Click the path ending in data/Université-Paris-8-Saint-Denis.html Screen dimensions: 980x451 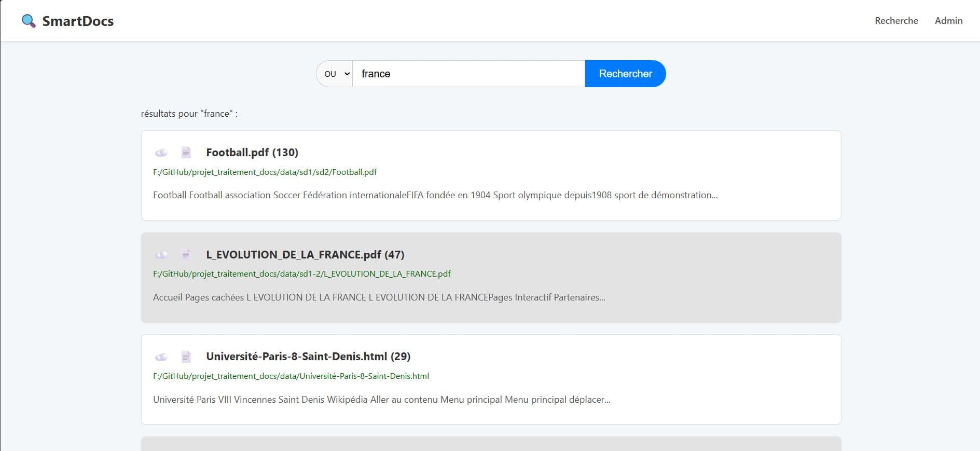click(291, 376)
